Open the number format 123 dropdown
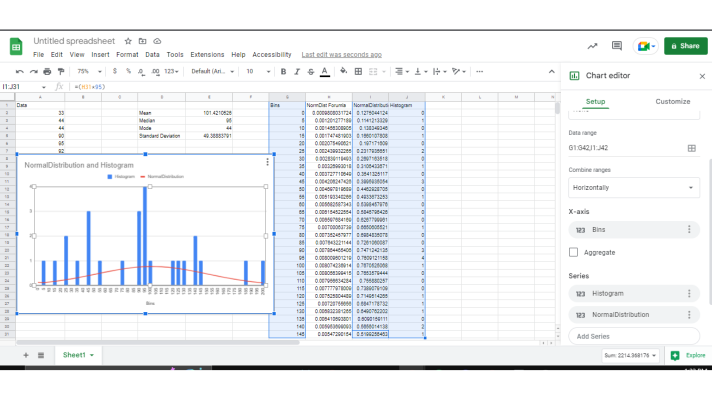The width and height of the screenshot is (712, 400). (171, 71)
